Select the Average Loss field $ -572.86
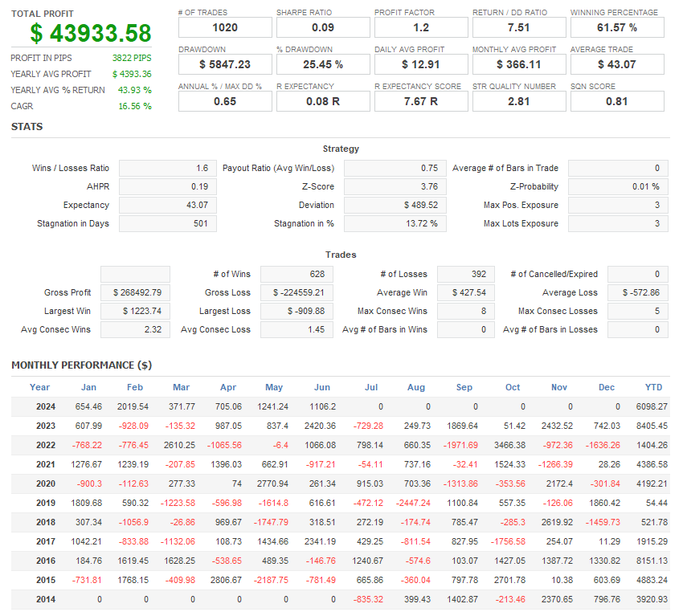 coord(638,292)
